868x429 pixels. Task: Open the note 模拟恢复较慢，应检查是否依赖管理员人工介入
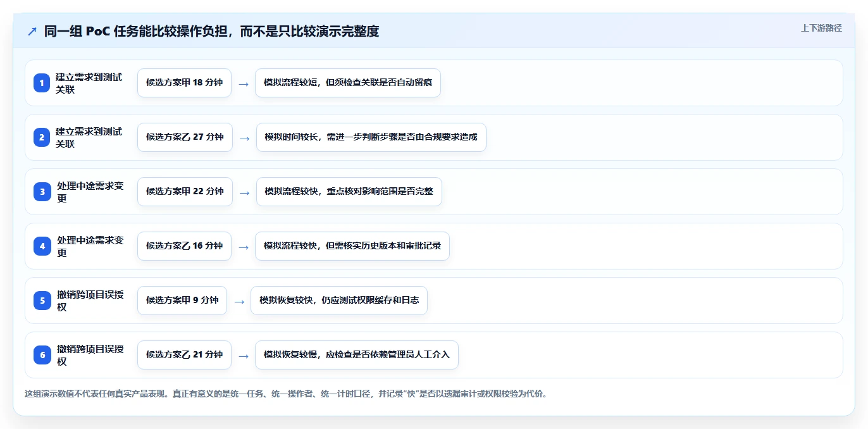(x=357, y=355)
